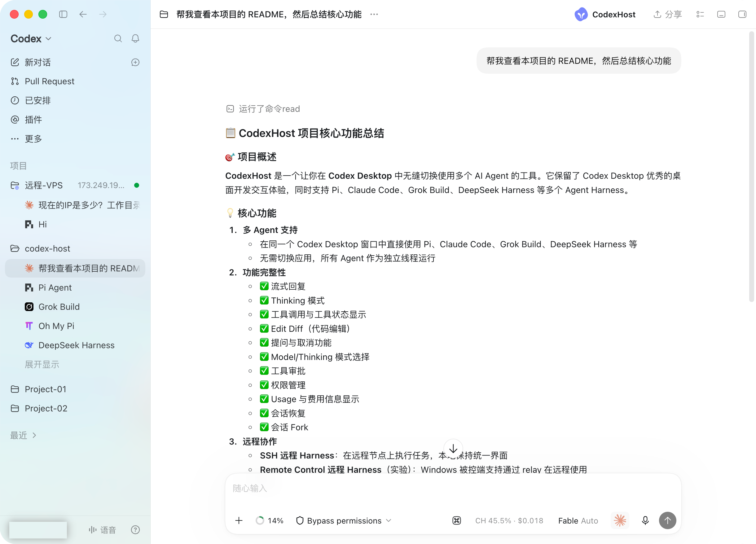This screenshot has height=544, width=756.
Task: Expand the 最近 recent section
Action: 23,435
